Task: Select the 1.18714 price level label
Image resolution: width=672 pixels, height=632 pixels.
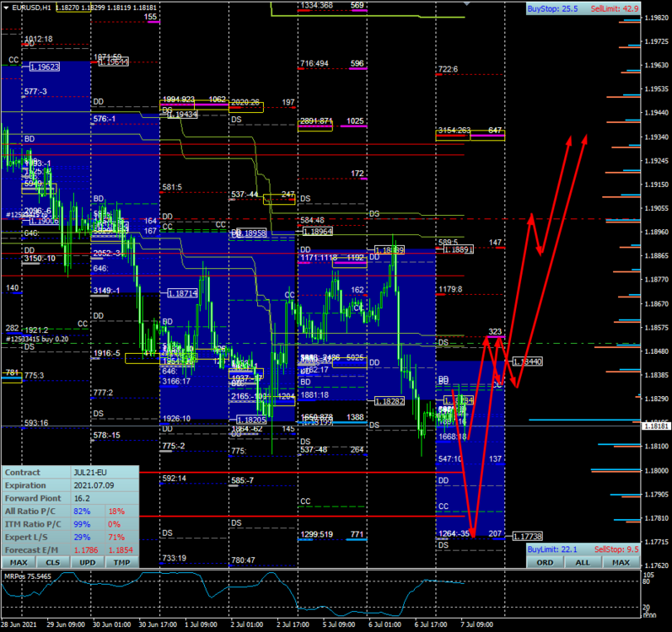Action: 183,293
